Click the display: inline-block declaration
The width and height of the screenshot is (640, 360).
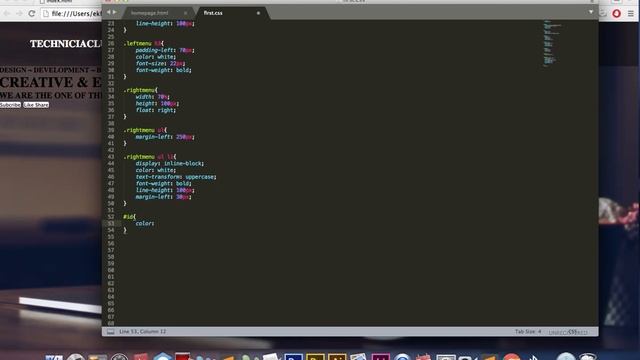coord(169,163)
